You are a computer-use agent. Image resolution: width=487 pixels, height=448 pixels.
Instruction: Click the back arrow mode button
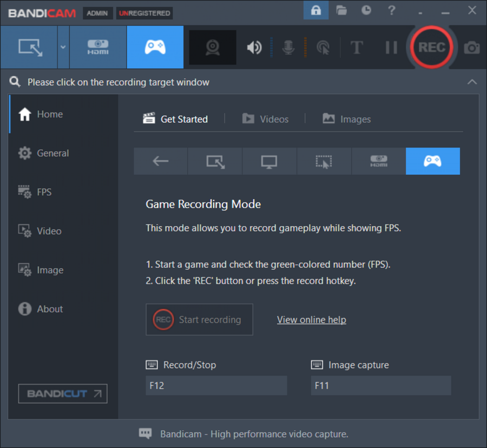[x=161, y=161]
